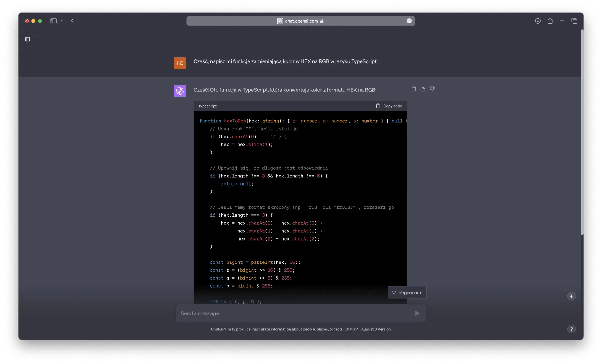Give the response a thumbs up

tap(423, 89)
